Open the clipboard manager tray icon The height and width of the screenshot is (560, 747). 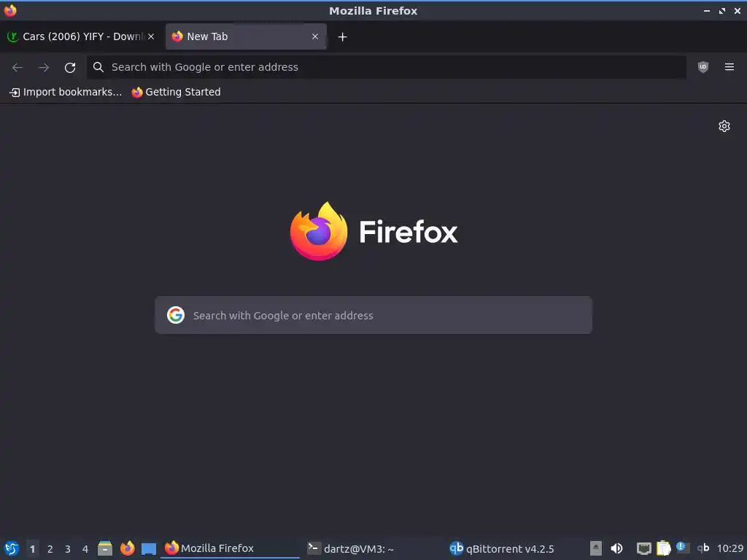pos(664,548)
